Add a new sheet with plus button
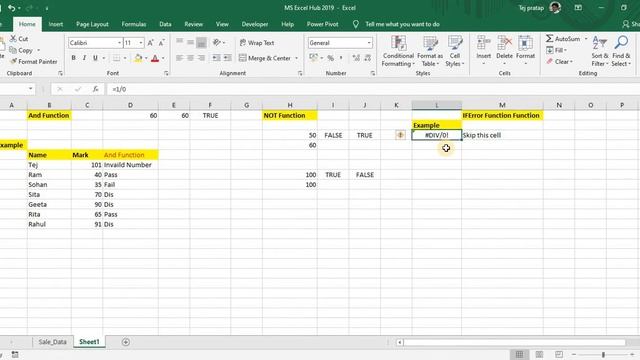 [126, 342]
